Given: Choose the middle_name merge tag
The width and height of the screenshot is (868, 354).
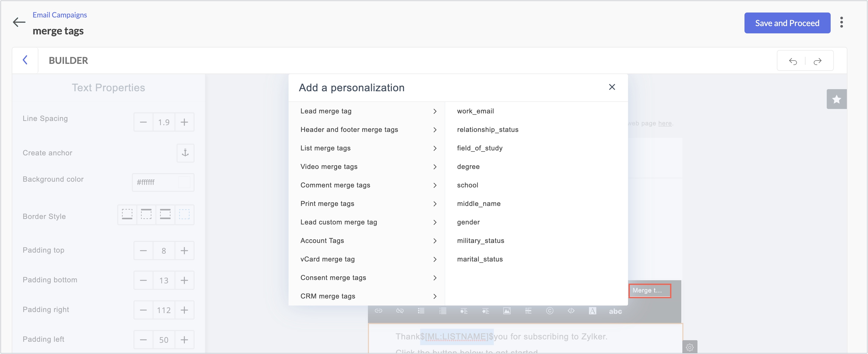Looking at the screenshot, I should [x=478, y=204].
